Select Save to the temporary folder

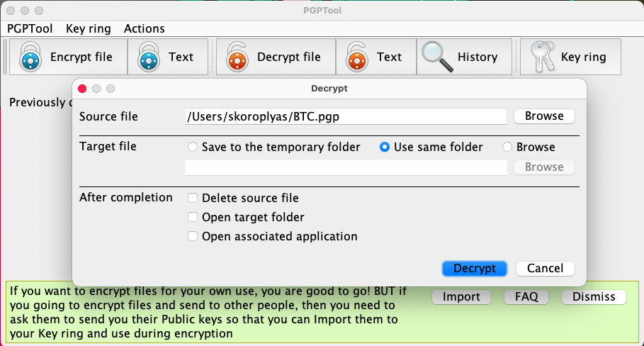point(193,147)
